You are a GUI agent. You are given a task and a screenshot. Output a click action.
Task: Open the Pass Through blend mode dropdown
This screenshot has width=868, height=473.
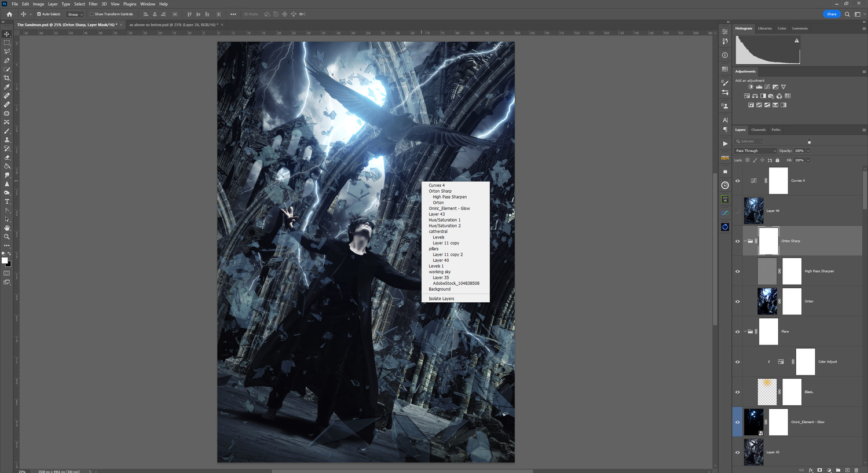(756, 151)
